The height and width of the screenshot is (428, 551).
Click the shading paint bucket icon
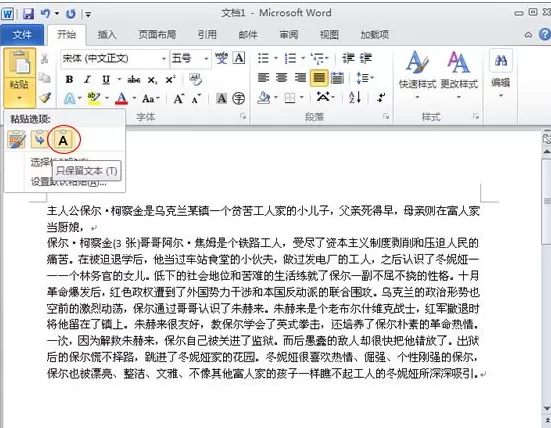pos(264,98)
